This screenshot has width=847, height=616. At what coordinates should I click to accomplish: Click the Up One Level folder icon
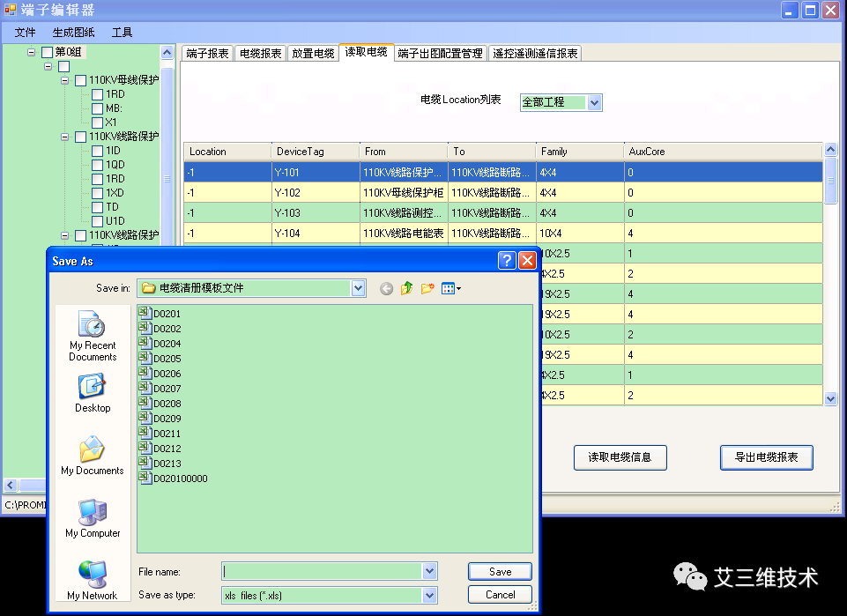point(405,288)
